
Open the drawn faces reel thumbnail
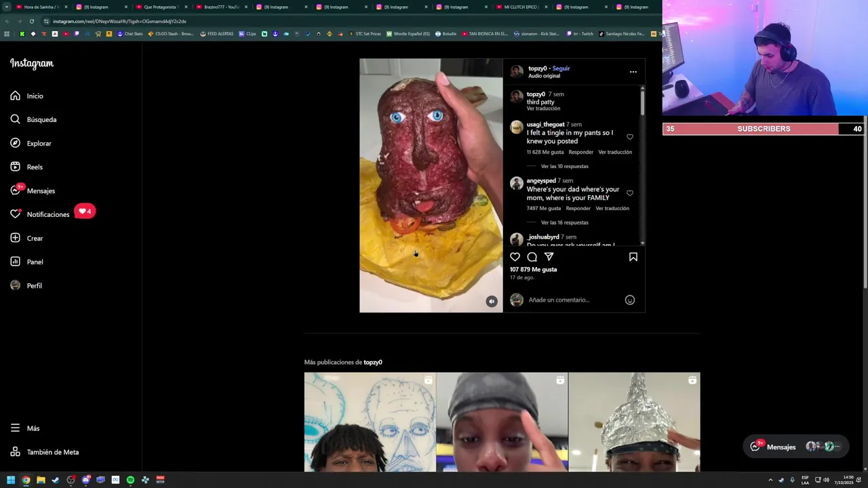[x=370, y=422]
